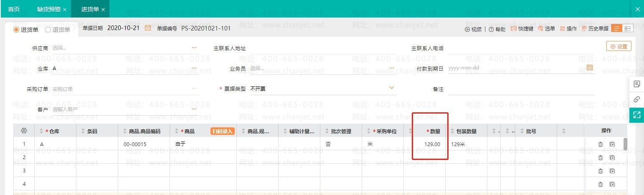Duplicate row 3 with the copy icon
The height and width of the screenshot is (195, 644).
pyautogui.click(x=612, y=171)
